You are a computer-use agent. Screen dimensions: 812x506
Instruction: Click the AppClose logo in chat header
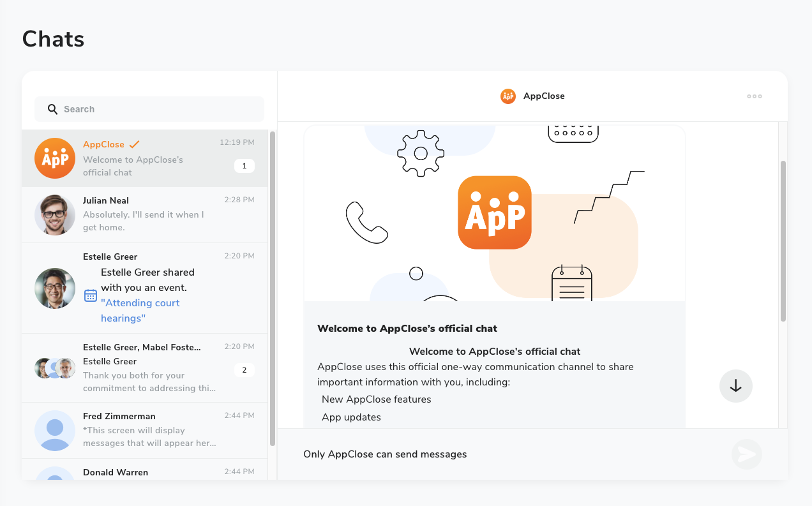coord(508,96)
